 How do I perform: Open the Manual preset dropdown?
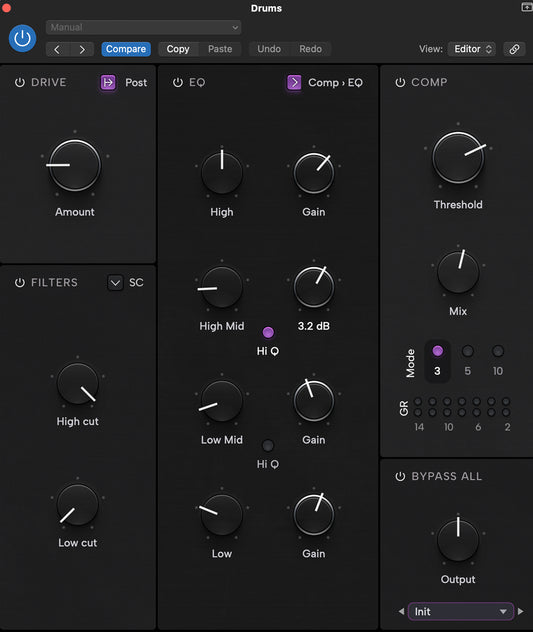point(144,27)
